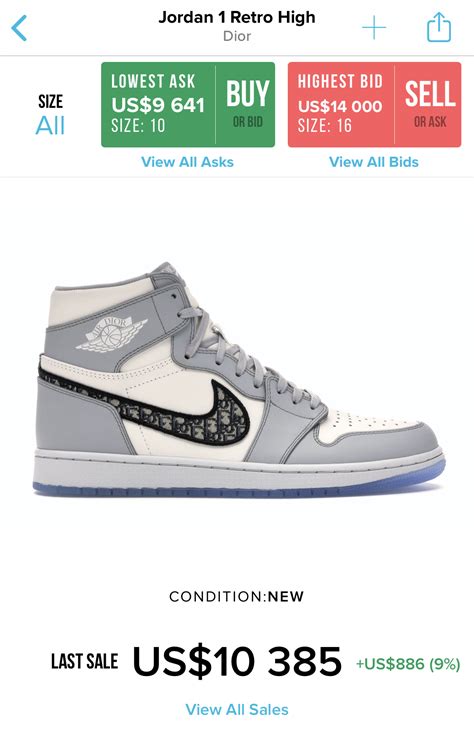The height and width of the screenshot is (730, 474).
Task: Select Size: 16 in the red bid box
Action: [325, 126]
